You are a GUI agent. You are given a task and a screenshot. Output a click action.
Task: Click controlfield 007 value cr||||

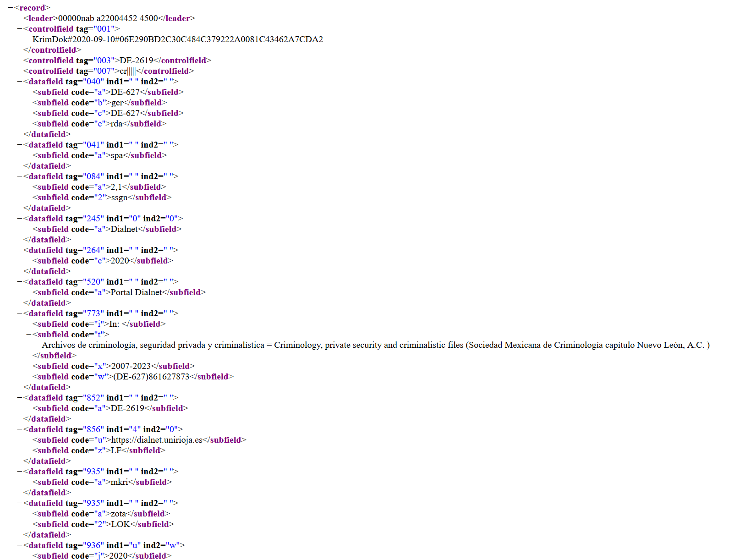pos(128,71)
